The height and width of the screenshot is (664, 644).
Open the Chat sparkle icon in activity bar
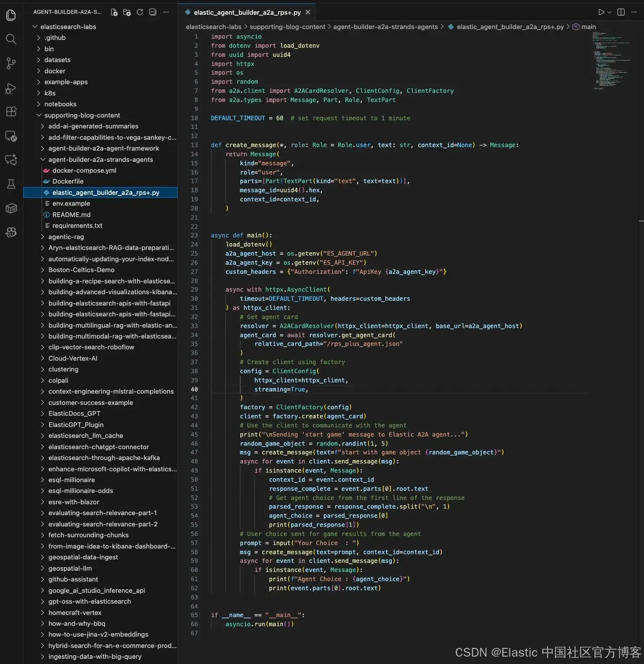pyautogui.click(x=11, y=160)
